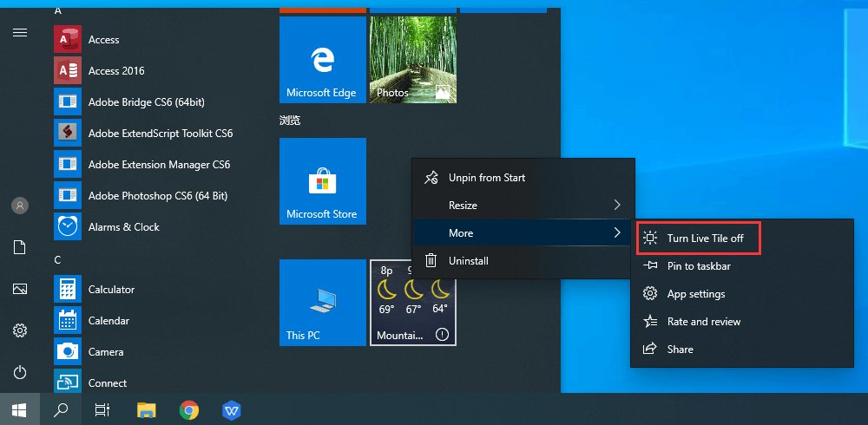Image resolution: width=868 pixels, height=425 pixels.
Task: Open the This PC tile
Action: [323, 303]
